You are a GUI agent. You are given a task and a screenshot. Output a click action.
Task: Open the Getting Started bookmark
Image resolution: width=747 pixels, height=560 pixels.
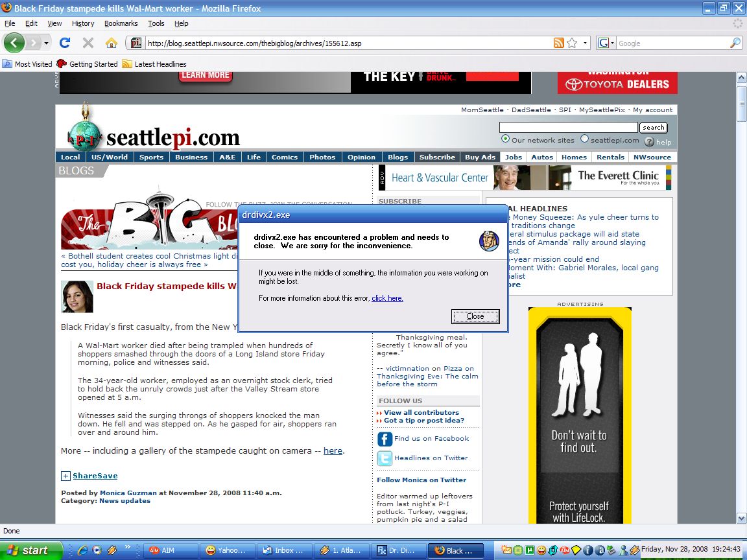pos(87,64)
